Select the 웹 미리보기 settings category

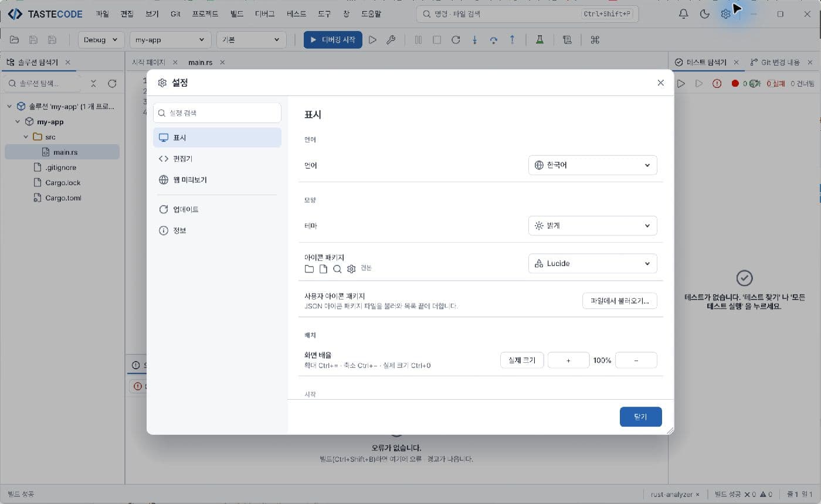pyautogui.click(x=217, y=180)
